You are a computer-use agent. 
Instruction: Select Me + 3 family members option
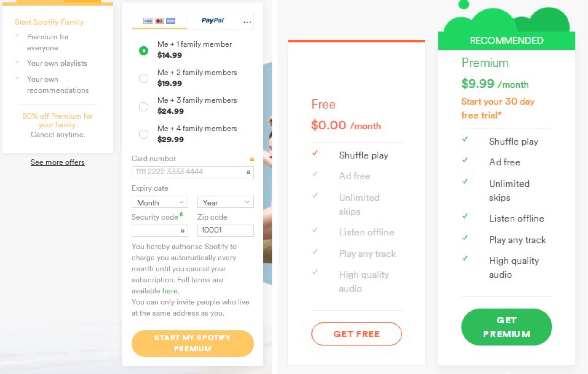[x=144, y=107]
